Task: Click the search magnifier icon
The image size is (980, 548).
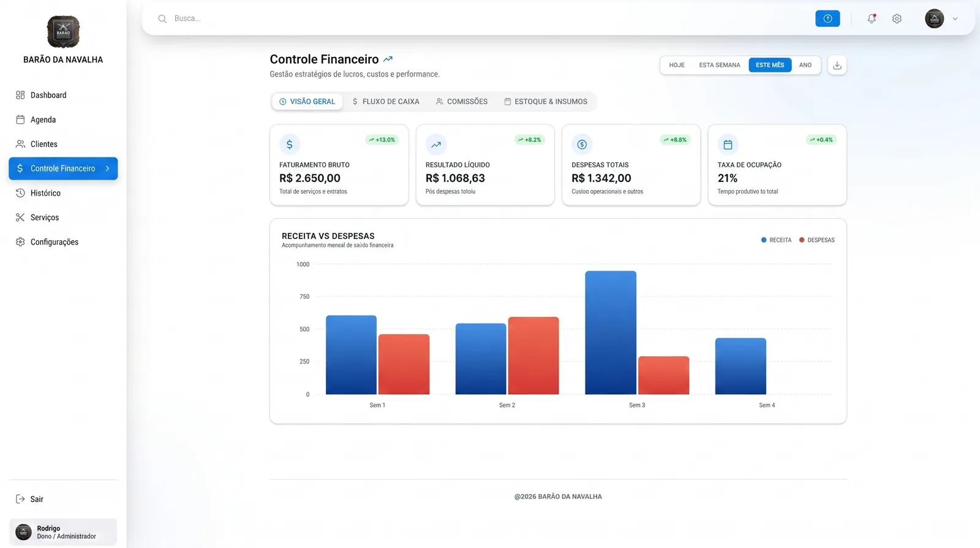Action: [x=162, y=18]
